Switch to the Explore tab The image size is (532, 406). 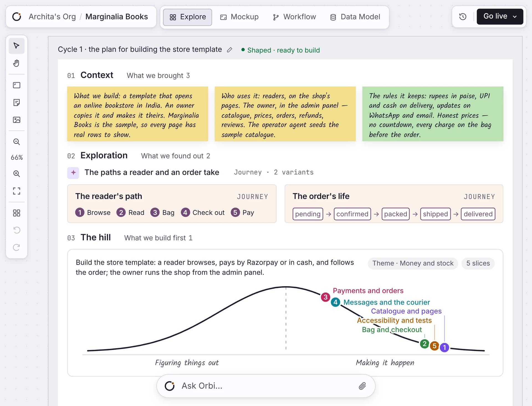(x=188, y=17)
